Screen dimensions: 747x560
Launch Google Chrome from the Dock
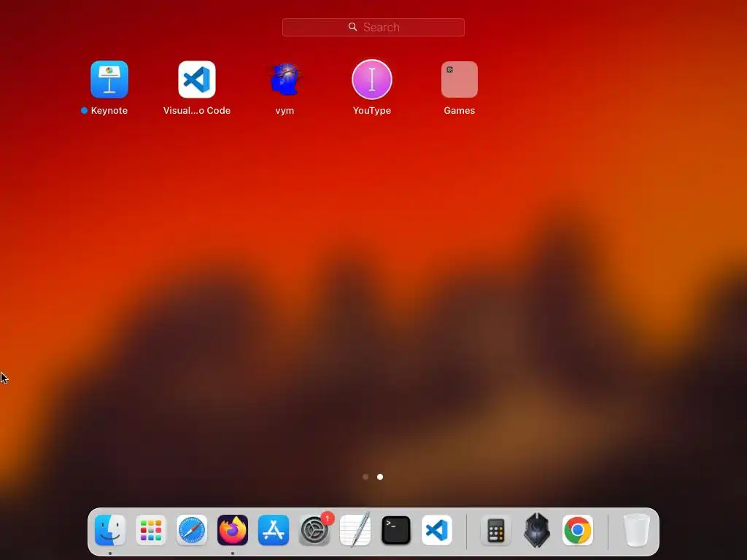[578, 530]
